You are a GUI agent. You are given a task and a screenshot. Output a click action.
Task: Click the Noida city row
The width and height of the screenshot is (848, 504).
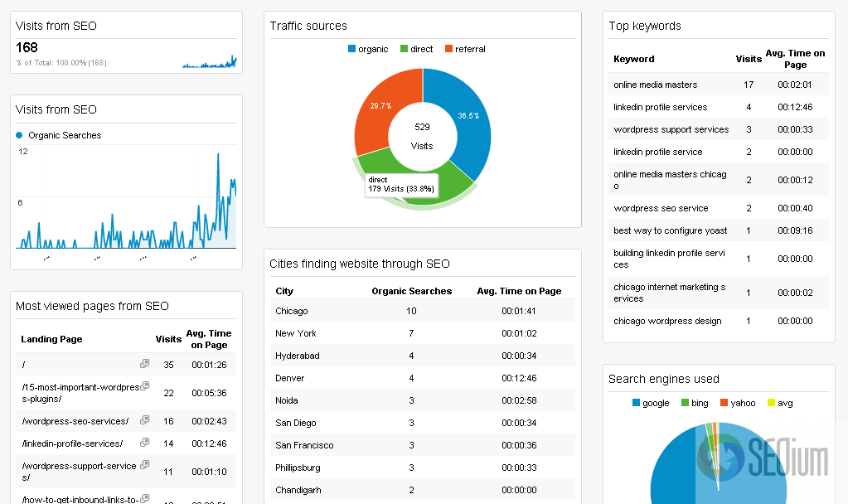(423, 400)
